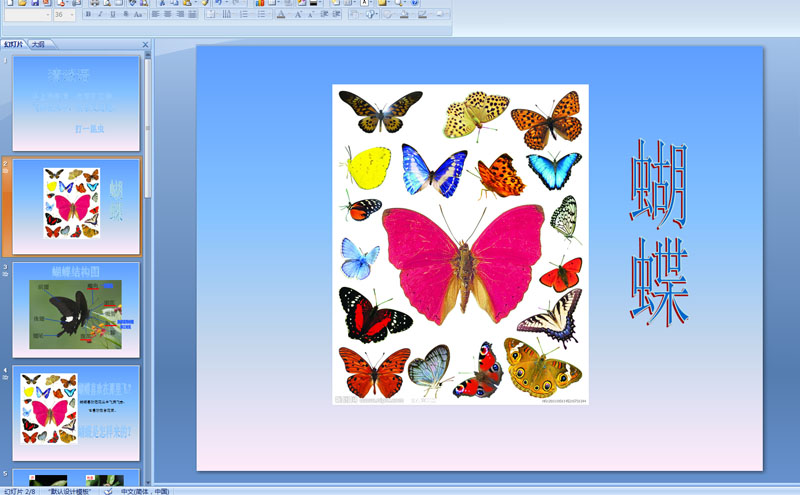Switch to the 大纲 outline tab
Screen dimensions: 800x495
point(38,45)
